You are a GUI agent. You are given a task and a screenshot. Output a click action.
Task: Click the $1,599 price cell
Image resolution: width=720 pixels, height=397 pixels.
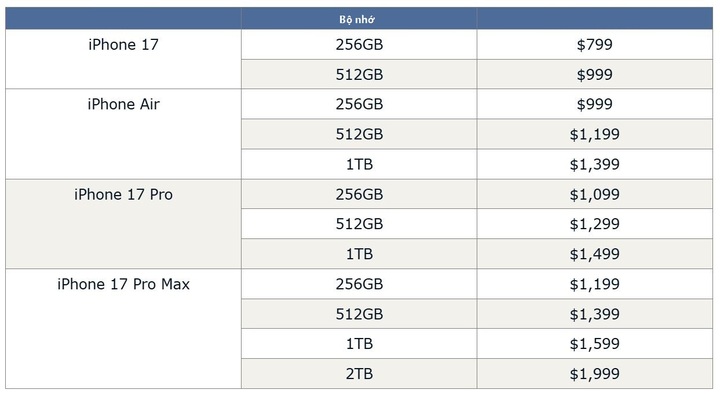[595, 344]
